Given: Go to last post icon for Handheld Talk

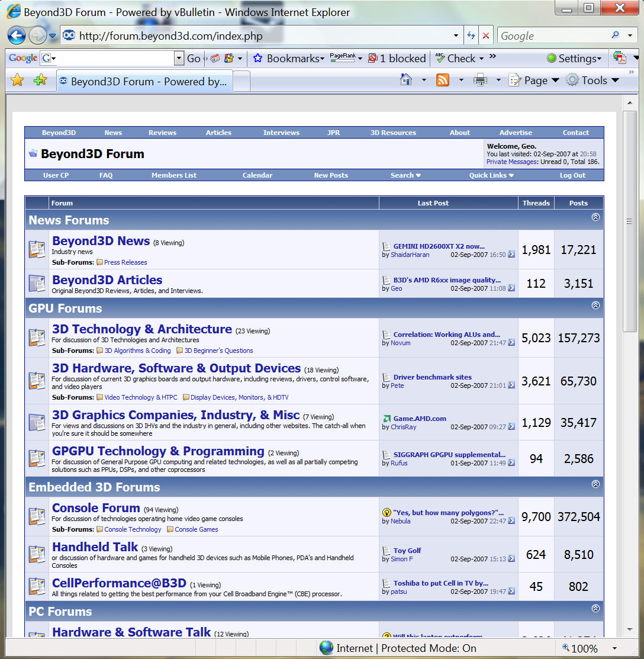Looking at the screenshot, I should 511,558.
